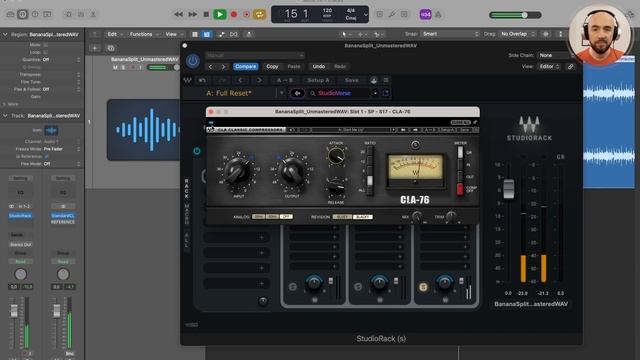640x360 pixels.
Task: Click the Add Track plus button
Action: pos(95,48)
